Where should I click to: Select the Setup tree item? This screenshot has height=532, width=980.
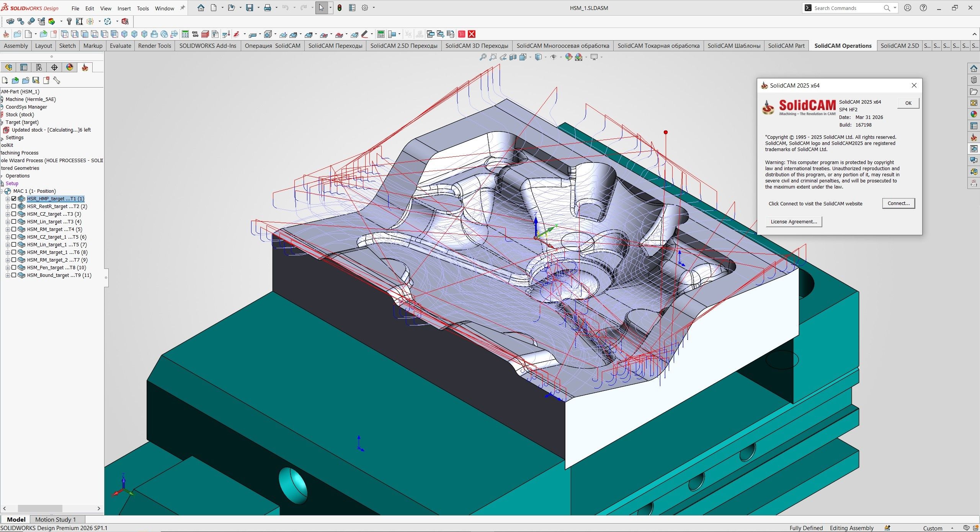[x=12, y=183]
